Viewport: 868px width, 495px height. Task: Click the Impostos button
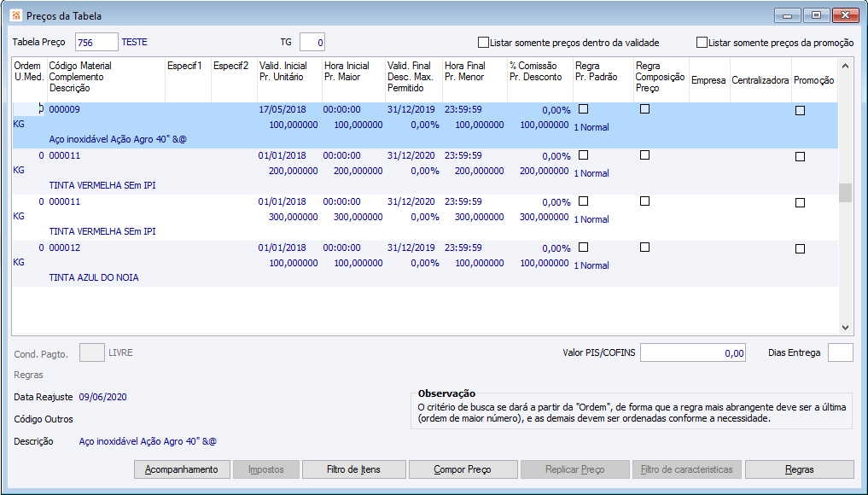click(x=266, y=469)
